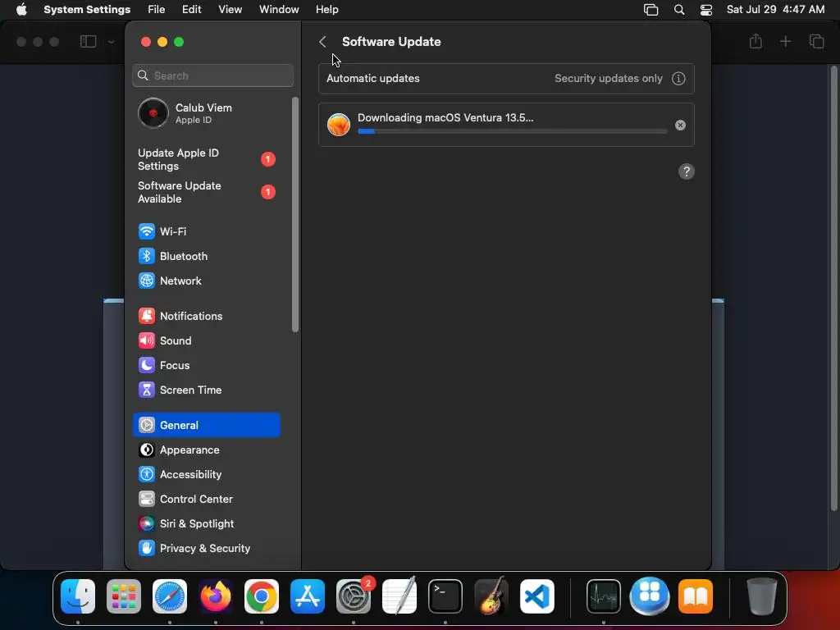This screenshot has width=840, height=630.
Task: Open Screen Time settings
Action: click(x=206, y=390)
